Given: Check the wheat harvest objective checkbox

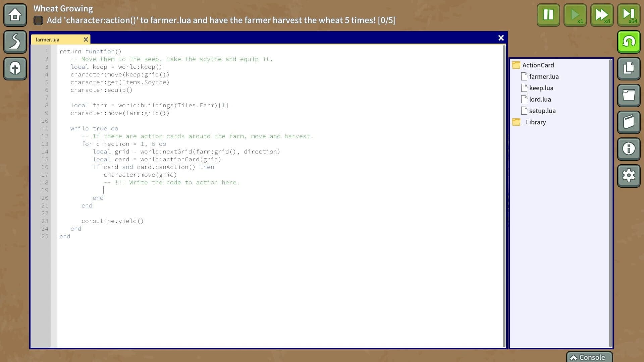Looking at the screenshot, I should [x=38, y=20].
